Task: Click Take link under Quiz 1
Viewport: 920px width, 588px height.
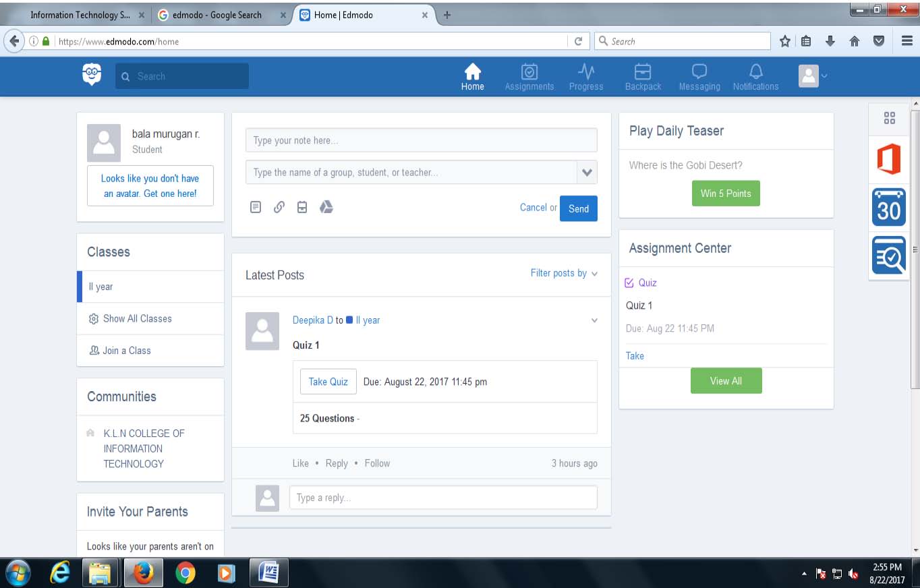Action: point(635,356)
